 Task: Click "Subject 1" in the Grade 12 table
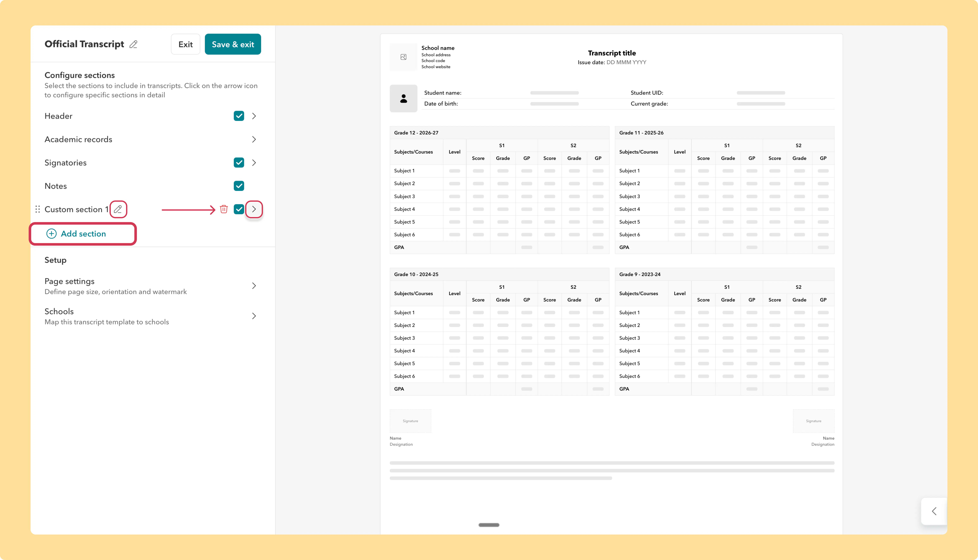click(x=404, y=171)
